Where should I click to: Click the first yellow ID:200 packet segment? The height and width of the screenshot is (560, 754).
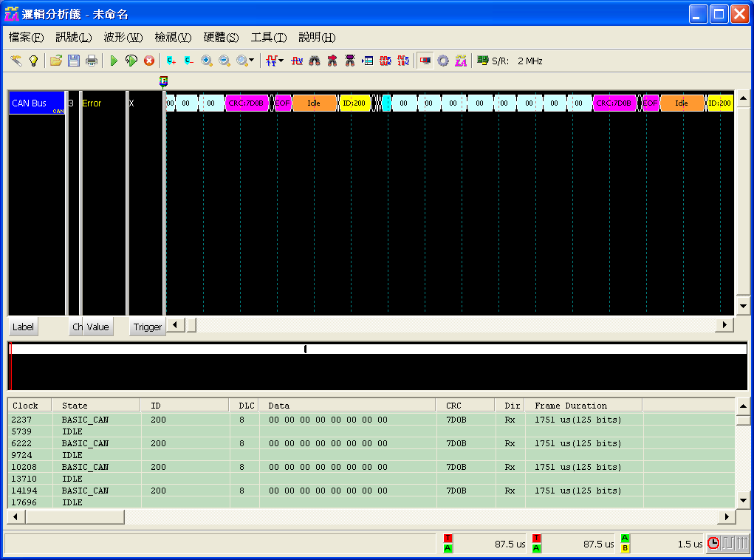click(354, 103)
